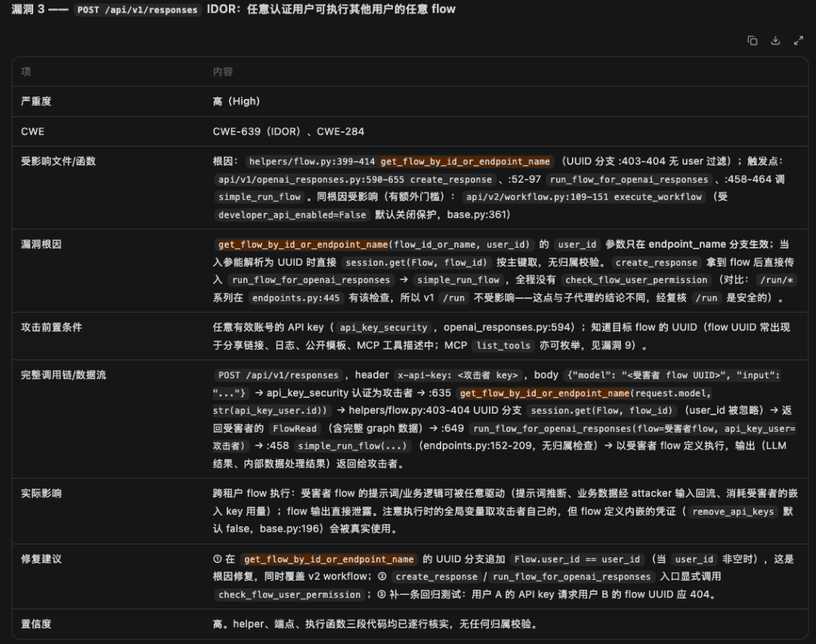The image size is (816, 644).
Task: Click the developer_api_enabled=False code chip
Action: coord(292,215)
